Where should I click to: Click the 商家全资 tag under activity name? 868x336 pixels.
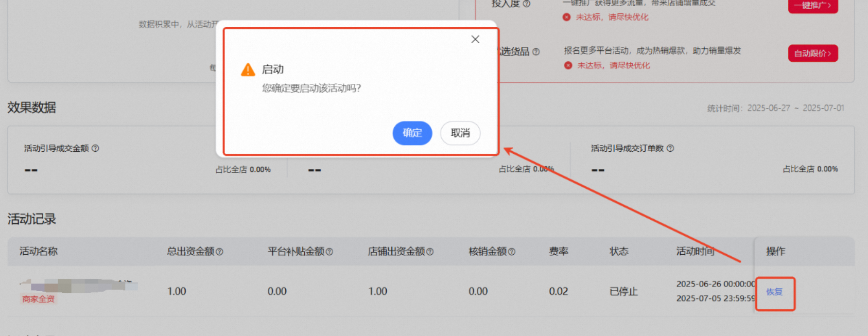[38, 299]
